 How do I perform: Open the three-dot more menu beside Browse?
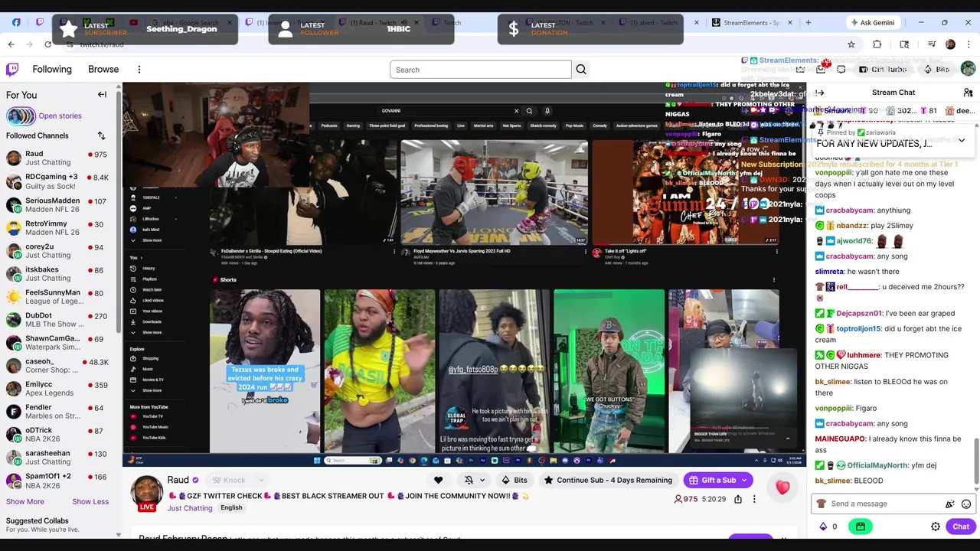(139, 70)
